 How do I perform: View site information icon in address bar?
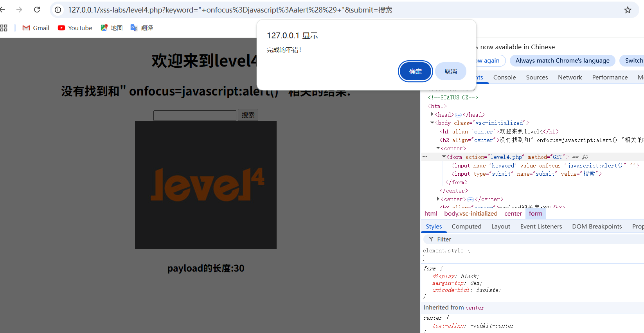[58, 10]
